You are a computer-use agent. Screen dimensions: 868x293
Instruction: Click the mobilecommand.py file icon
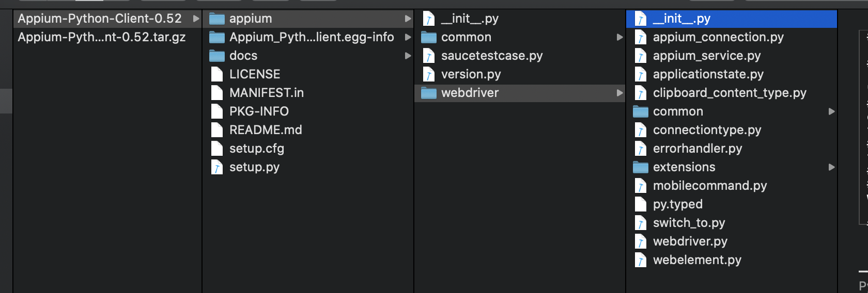tap(640, 186)
